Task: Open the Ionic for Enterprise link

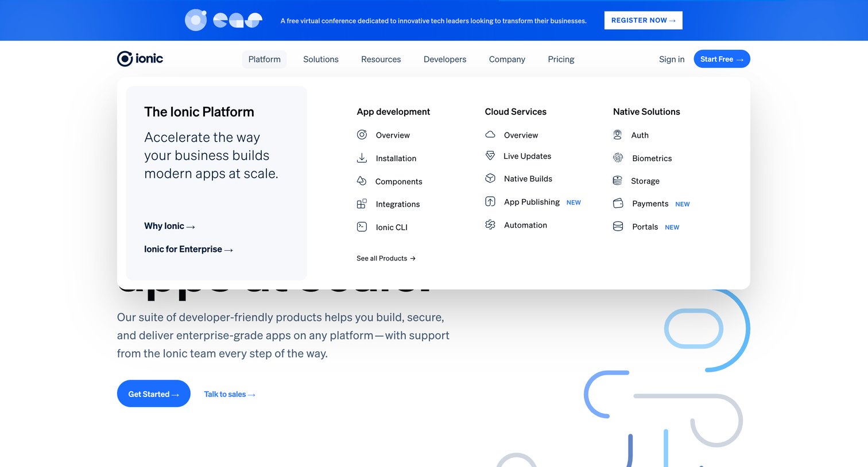Action: 188,249
